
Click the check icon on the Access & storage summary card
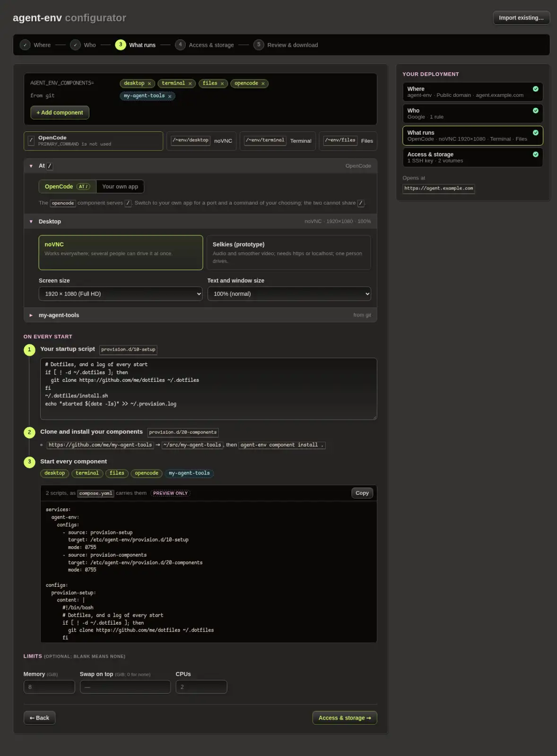point(536,155)
